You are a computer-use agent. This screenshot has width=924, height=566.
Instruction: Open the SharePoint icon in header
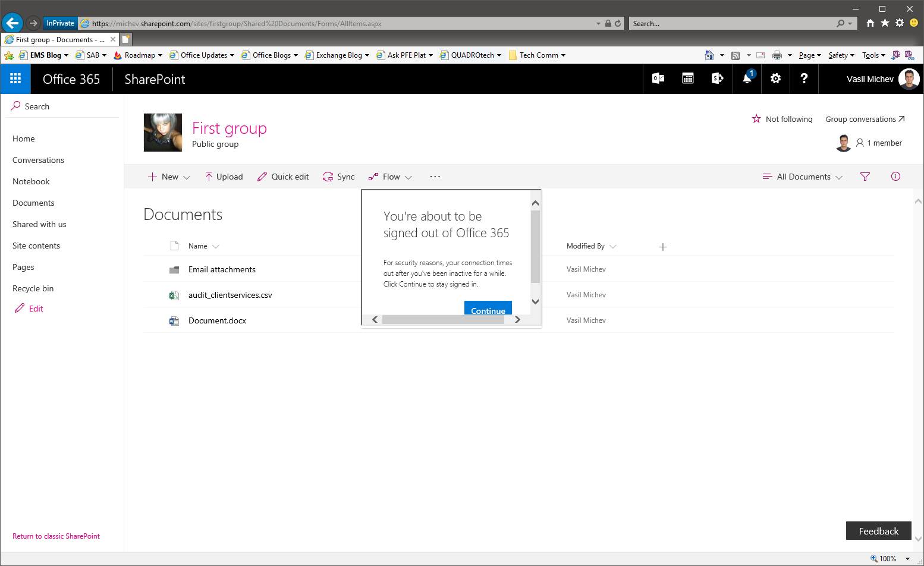[718, 78]
